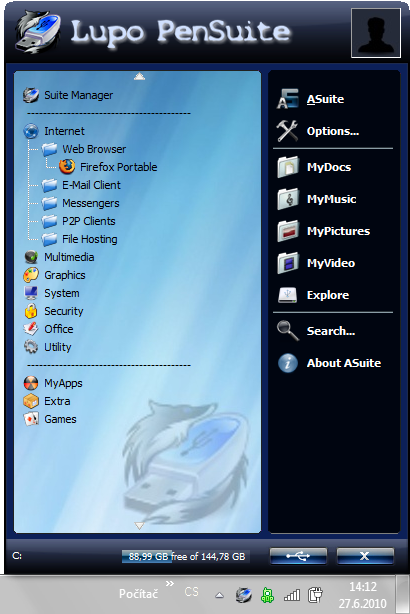Image resolution: width=410 pixels, height=614 pixels.
Task: Open the Options... menu label
Action: tap(333, 131)
